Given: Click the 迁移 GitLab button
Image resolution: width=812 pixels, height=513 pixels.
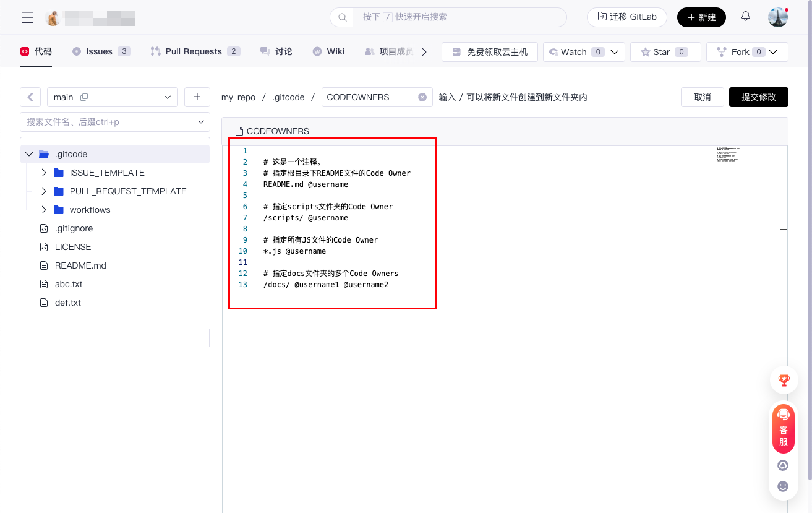Looking at the screenshot, I should click(626, 17).
